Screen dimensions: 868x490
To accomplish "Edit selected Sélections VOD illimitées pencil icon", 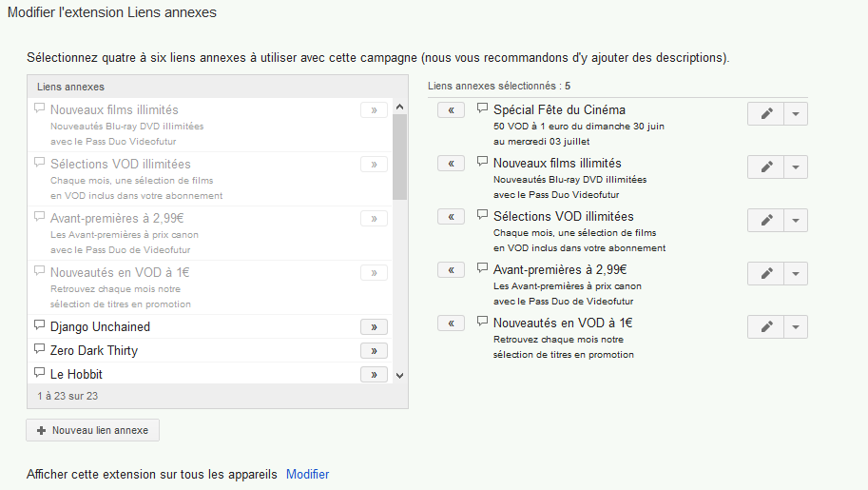I will (x=765, y=220).
